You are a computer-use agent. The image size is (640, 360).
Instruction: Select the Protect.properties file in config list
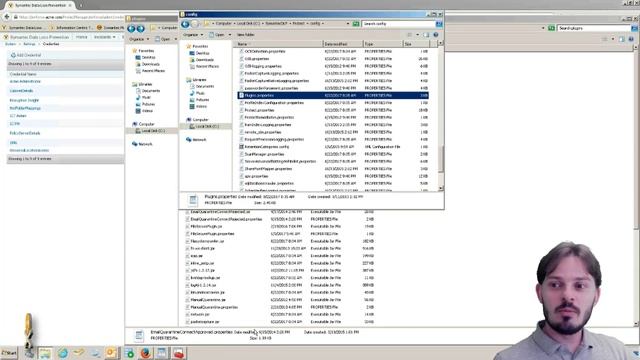click(259, 110)
